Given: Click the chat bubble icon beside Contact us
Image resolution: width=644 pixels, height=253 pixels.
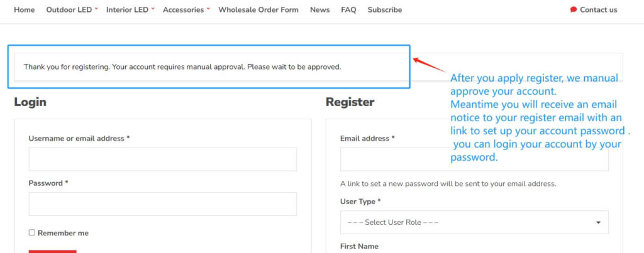Looking at the screenshot, I should tap(573, 9).
